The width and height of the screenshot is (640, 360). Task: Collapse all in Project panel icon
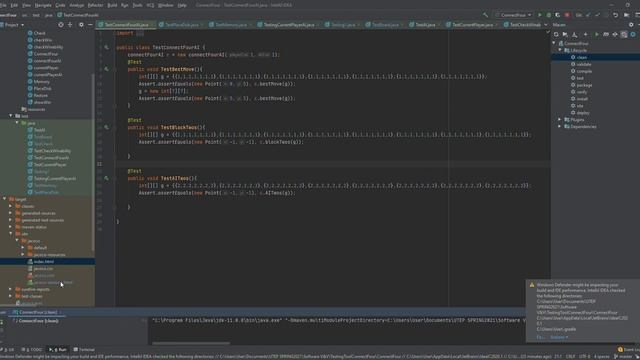[70, 25]
